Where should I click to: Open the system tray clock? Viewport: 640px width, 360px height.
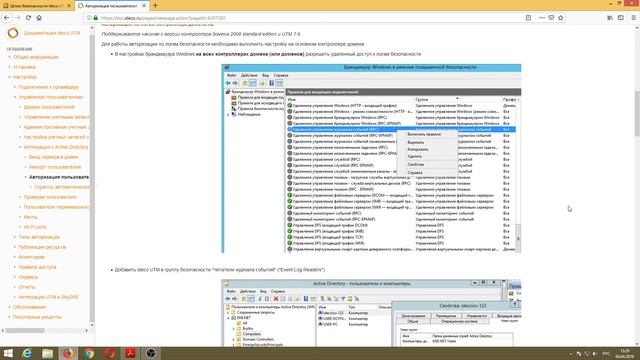(624, 353)
